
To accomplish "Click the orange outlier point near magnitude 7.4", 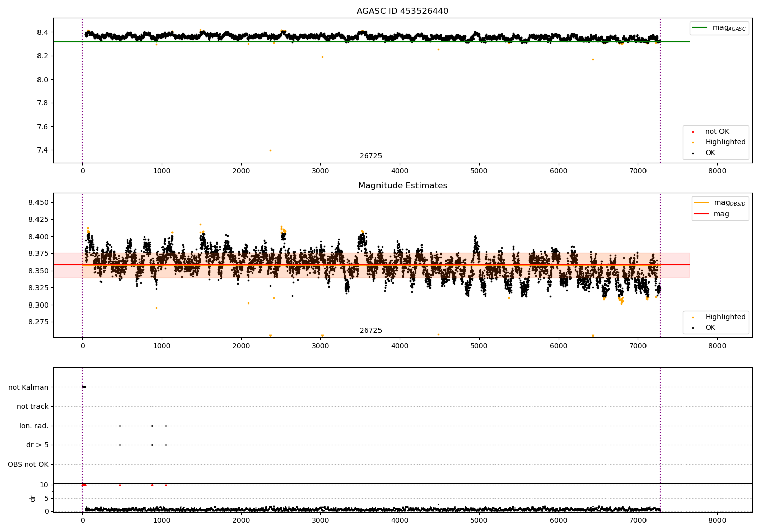I will (270, 150).
